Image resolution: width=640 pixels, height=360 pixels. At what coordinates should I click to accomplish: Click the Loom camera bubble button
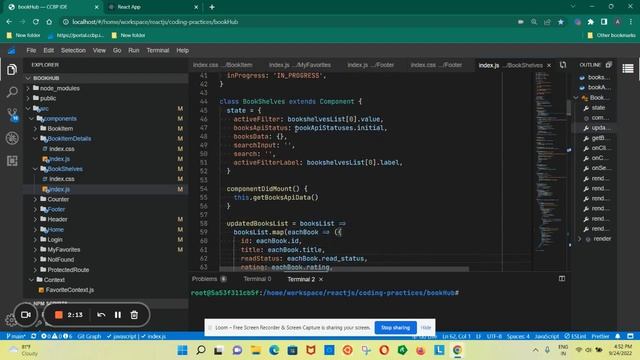tap(26, 315)
